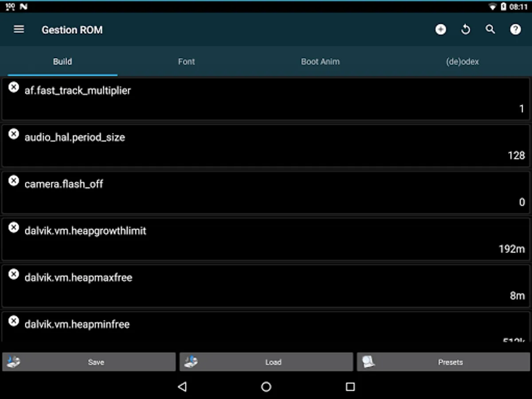
Task: Open the Presets button
Action: coord(443,362)
